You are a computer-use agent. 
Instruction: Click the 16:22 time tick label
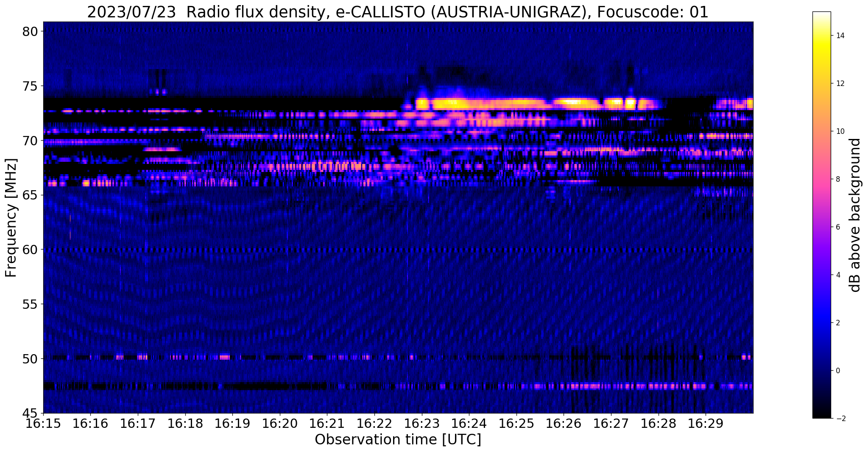point(375,424)
